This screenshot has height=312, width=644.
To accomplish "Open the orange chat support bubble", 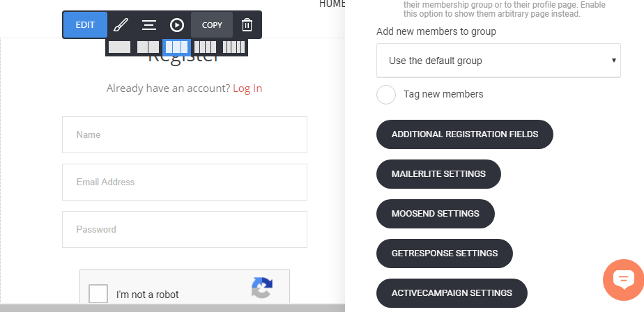I will coord(623,280).
